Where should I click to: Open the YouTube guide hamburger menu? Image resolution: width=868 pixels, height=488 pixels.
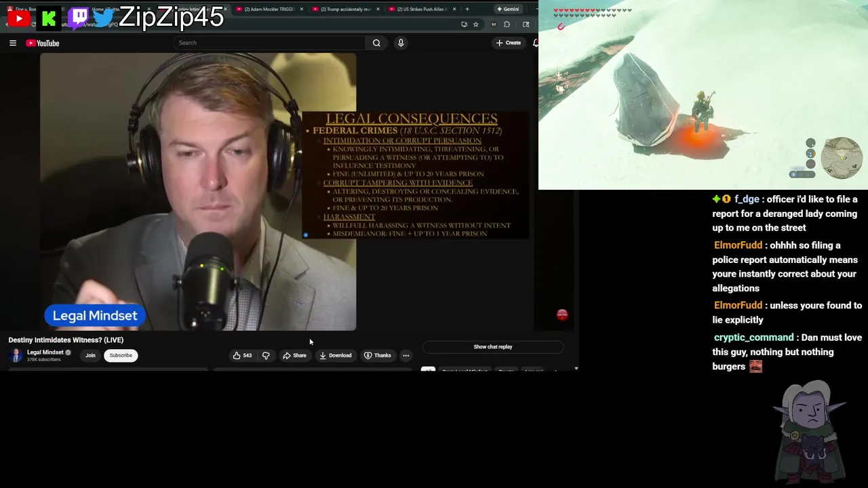tap(12, 43)
